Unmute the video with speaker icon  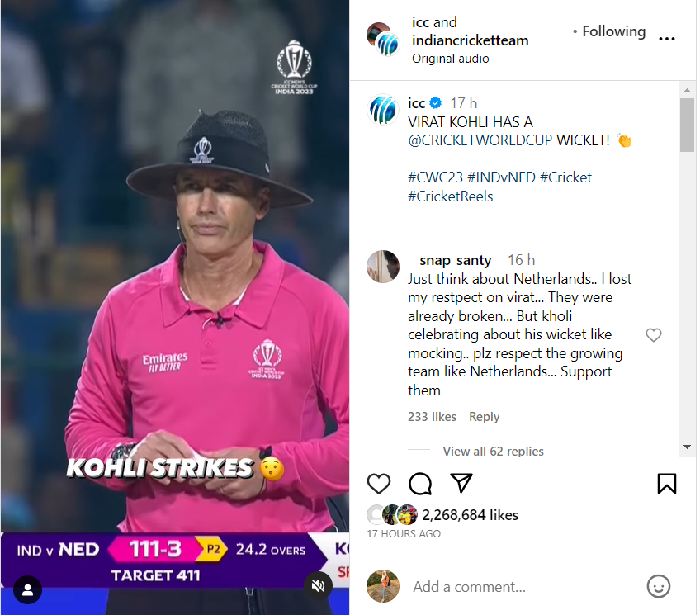[318, 585]
